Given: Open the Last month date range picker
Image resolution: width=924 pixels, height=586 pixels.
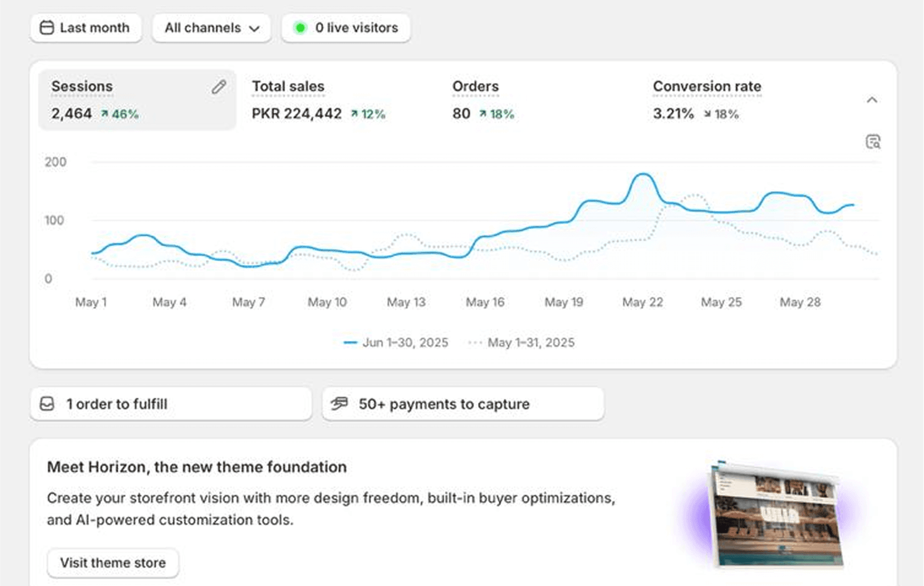Looking at the screenshot, I should pos(86,27).
